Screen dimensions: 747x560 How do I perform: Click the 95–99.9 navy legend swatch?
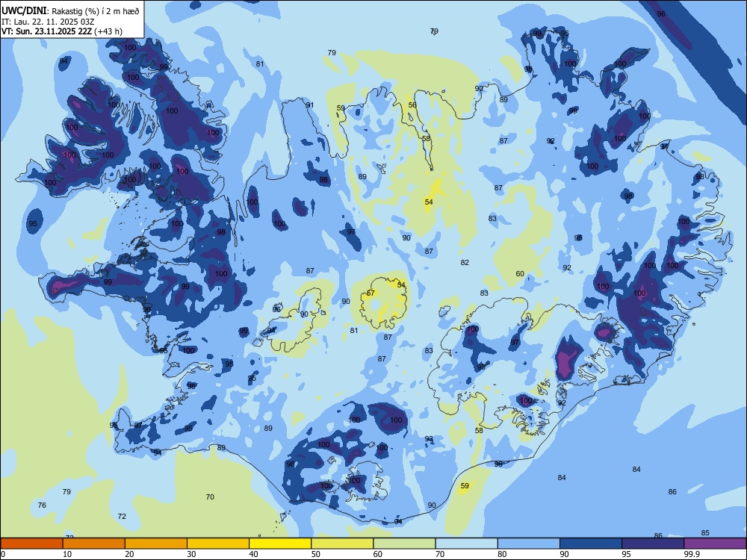pyautogui.click(x=653, y=544)
